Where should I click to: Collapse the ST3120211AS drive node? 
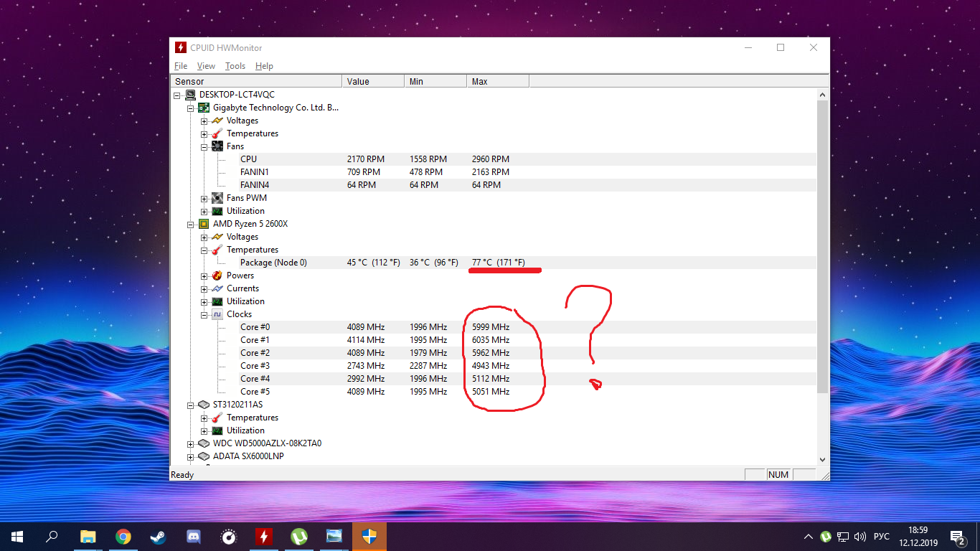click(x=191, y=405)
